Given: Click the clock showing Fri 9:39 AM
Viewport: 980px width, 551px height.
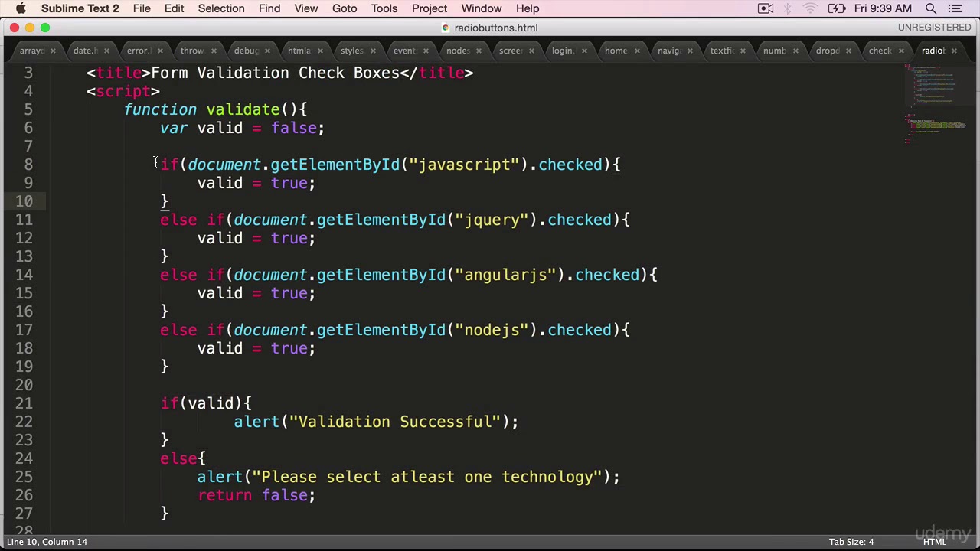Looking at the screenshot, I should [x=883, y=8].
